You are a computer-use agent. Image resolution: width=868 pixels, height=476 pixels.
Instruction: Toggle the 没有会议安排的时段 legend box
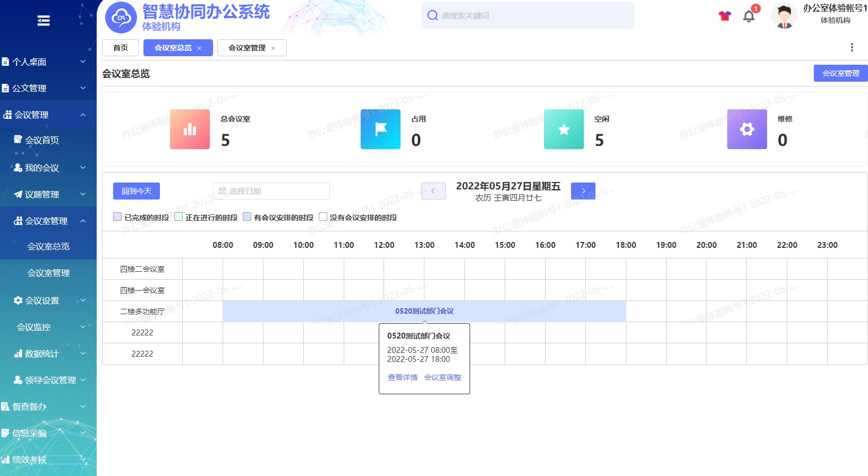tap(323, 217)
